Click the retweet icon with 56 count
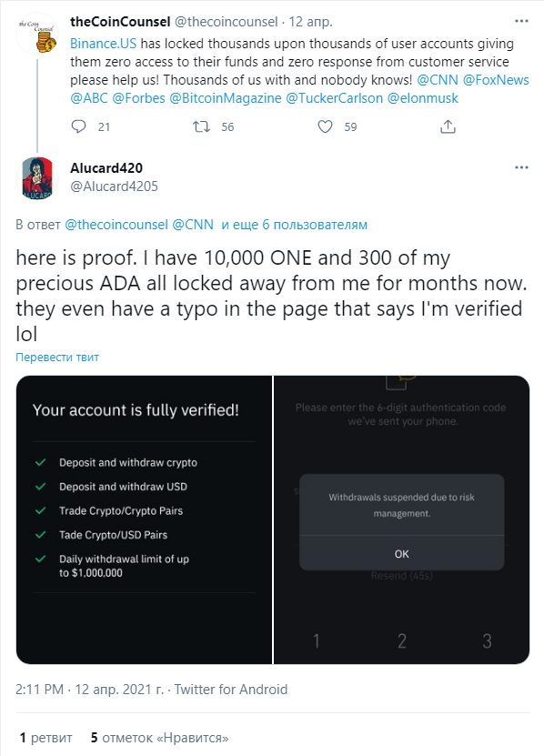This screenshot has height=756, width=544. (201, 126)
